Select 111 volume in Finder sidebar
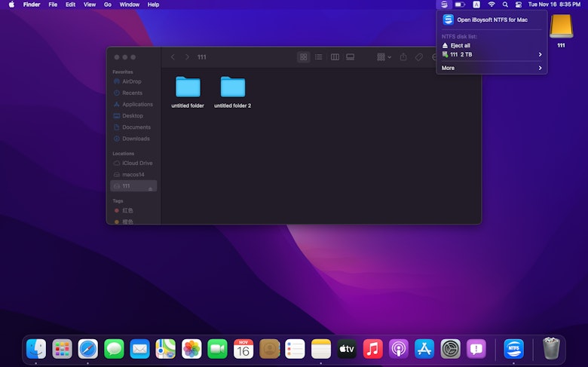The height and width of the screenshot is (367, 588). click(133, 186)
